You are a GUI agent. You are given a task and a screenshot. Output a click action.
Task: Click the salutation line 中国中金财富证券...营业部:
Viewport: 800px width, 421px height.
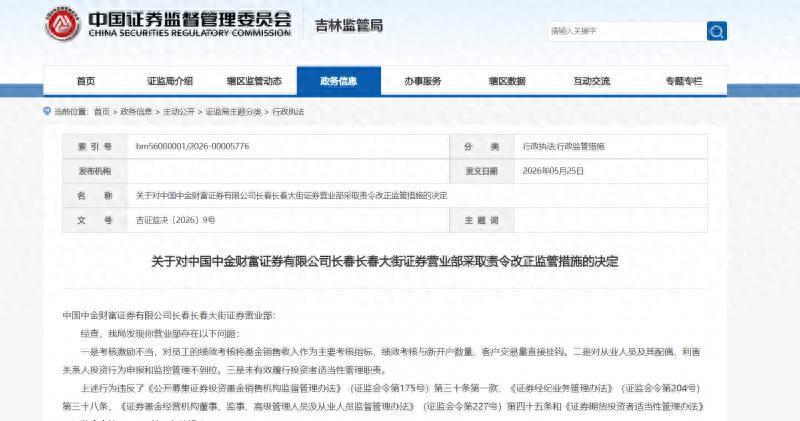point(169,315)
